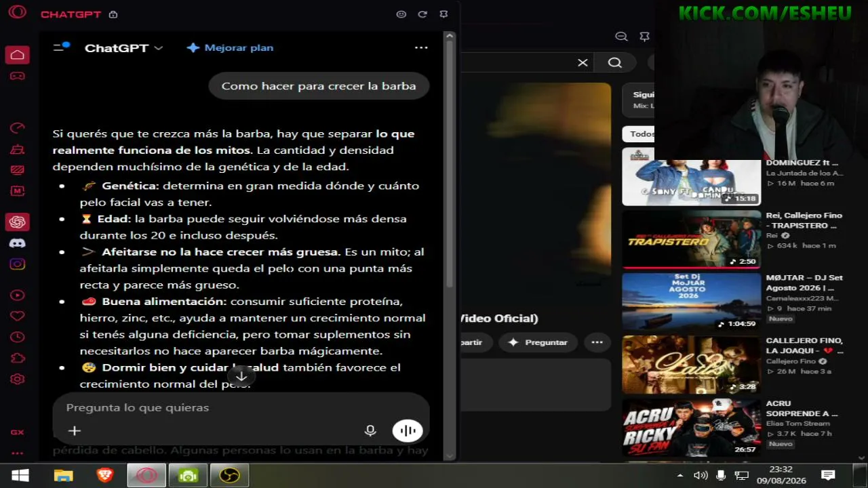Image resolution: width=868 pixels, height=488 pixels.
Task: Reload the ChatGPT sidebar panel
Action: tap(422, 14)
